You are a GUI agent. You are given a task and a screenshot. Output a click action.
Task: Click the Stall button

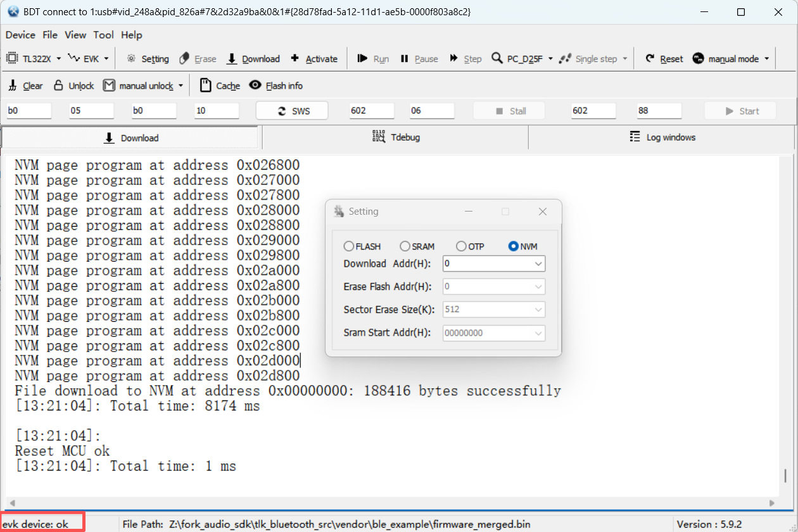(509, 111)
